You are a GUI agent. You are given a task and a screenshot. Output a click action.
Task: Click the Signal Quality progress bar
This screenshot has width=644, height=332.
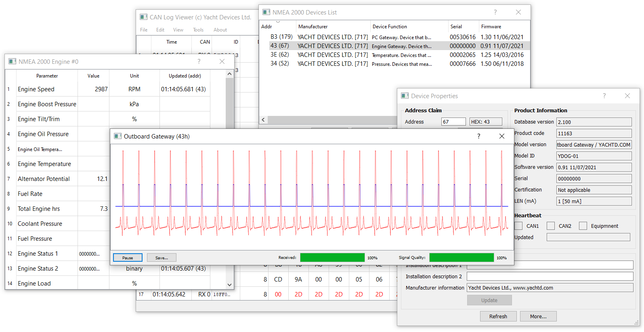[x=461, y=258]
